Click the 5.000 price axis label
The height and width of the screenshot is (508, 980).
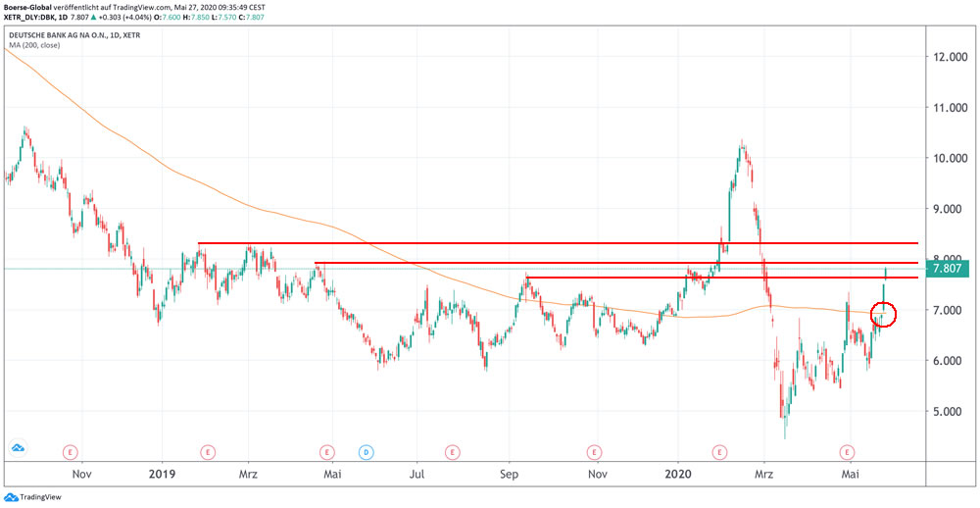coord(946,412)
